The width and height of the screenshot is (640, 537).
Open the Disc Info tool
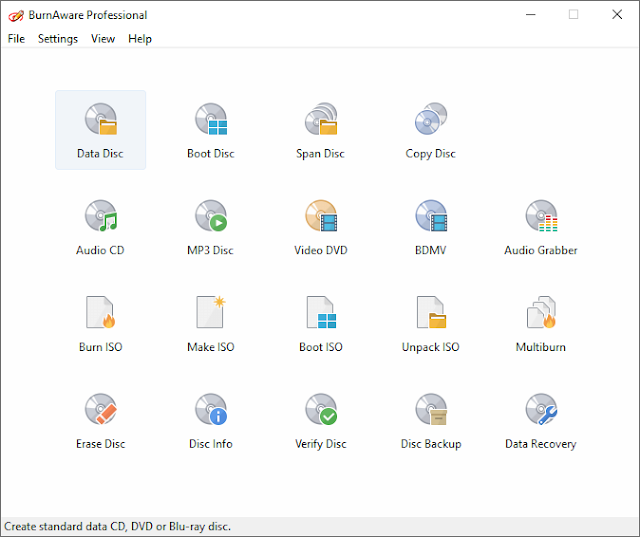211,420
